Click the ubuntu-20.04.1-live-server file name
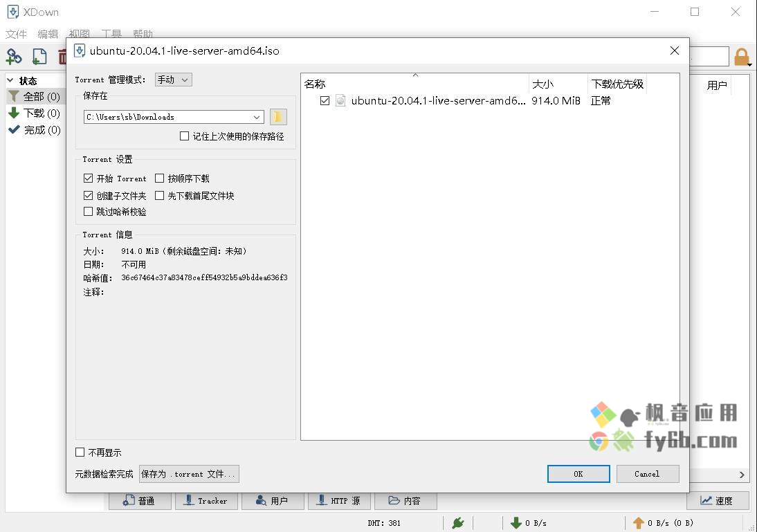Image resolution: width=757 pixels, height=532 pixels. pyautogui.click(x=438, y=100)
